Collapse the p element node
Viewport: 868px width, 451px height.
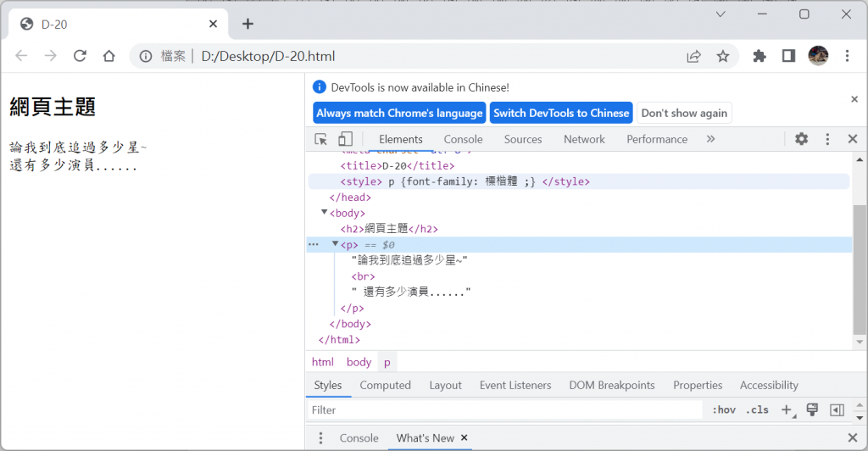(x=335, y=244)
